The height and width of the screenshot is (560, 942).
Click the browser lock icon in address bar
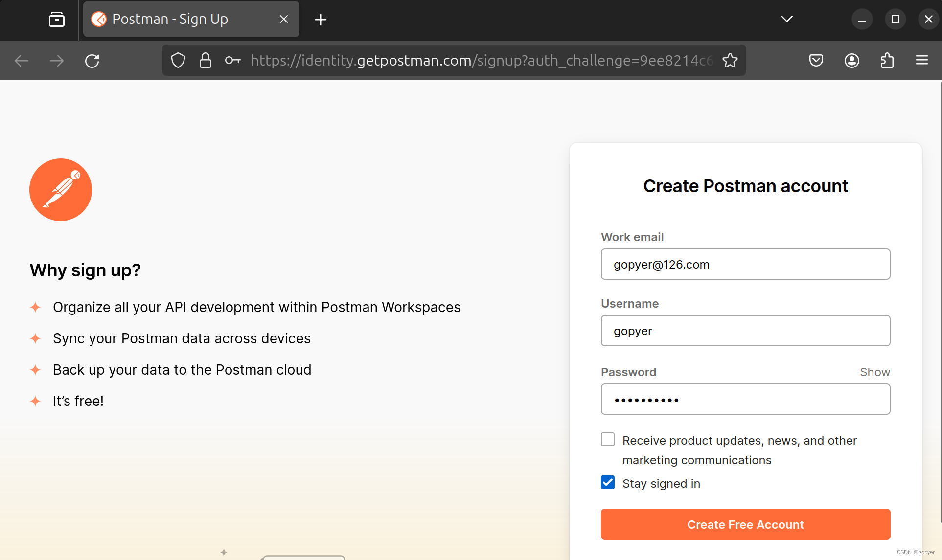pos(206,61)
